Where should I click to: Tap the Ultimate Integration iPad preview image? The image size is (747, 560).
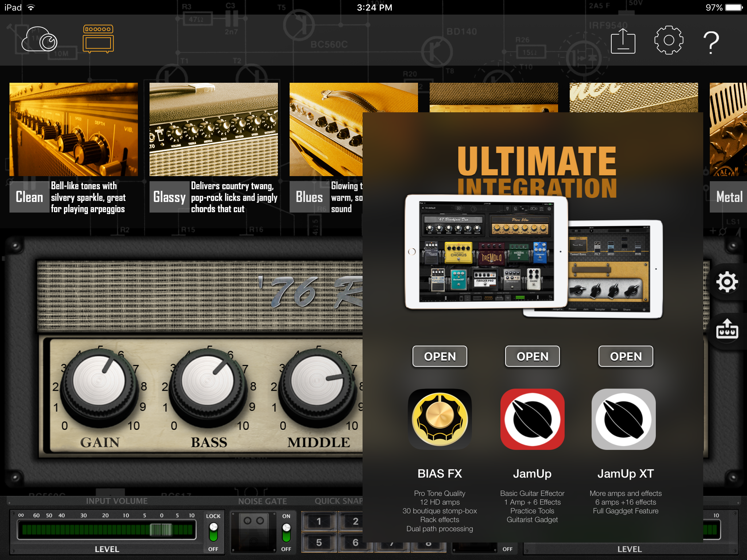(x=534, y=257)
